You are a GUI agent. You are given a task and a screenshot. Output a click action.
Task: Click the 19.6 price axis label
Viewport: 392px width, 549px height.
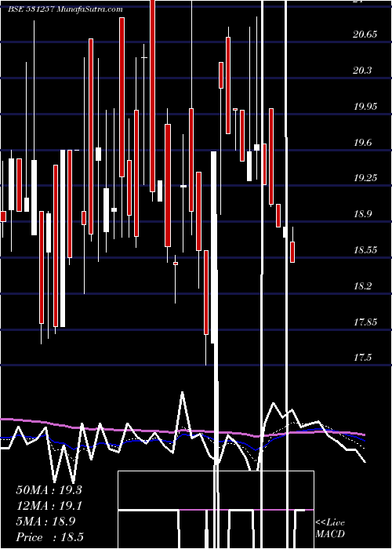pos(362,143)
